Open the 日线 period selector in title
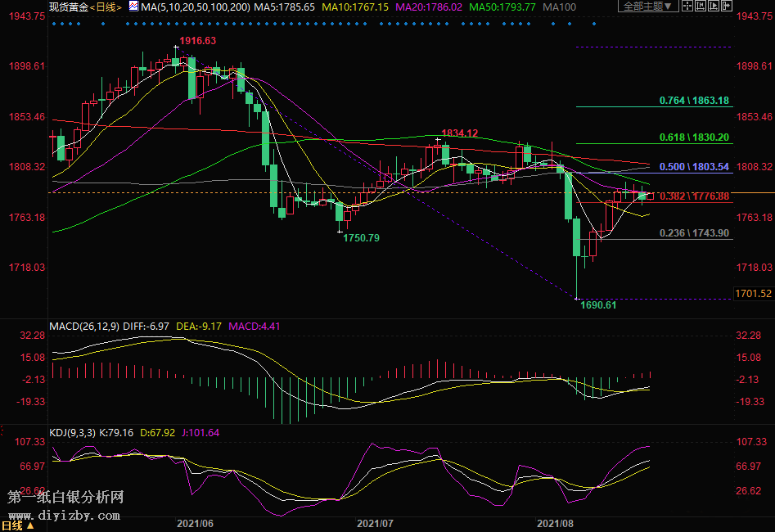The width and height of the screenshot is (775, 532). coord(106,7)
